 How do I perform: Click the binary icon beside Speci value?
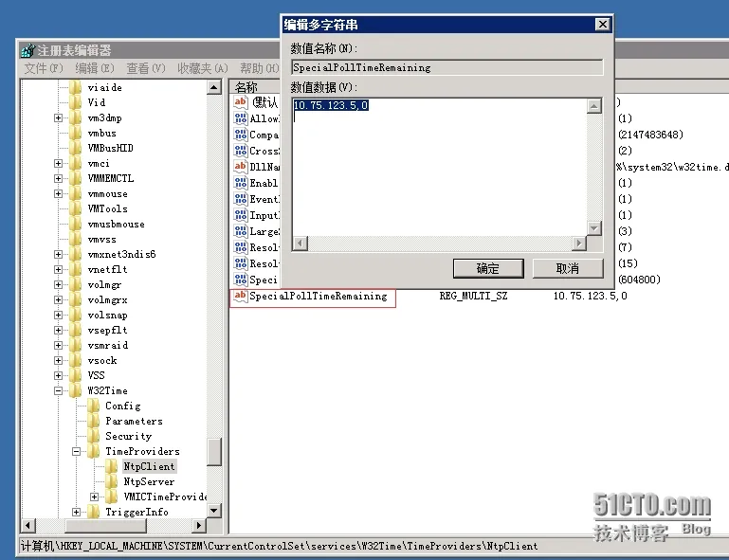(241, 280)
